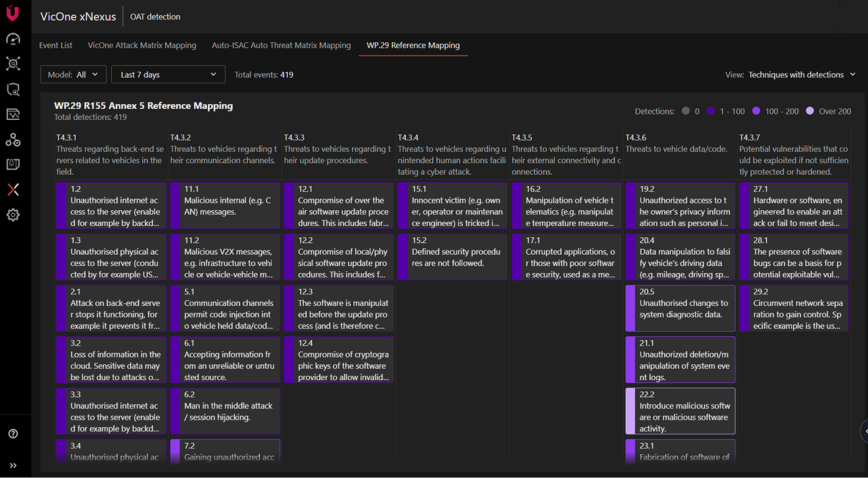Click the target network icon in sidebar
This screenshot has height=478, width=868.
click(x=13, y=64)
